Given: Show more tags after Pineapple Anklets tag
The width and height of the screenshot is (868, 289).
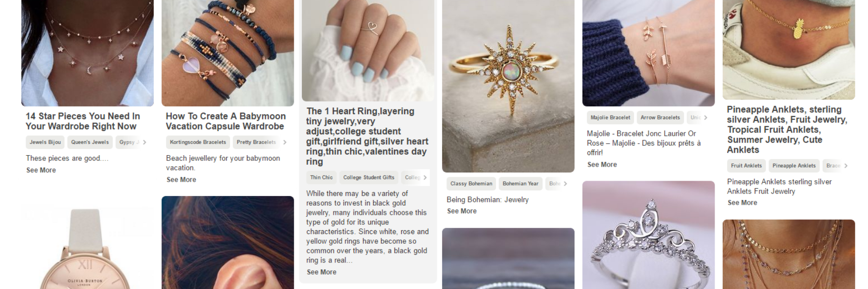Looking at the screenshot, I should pos(846,166).
